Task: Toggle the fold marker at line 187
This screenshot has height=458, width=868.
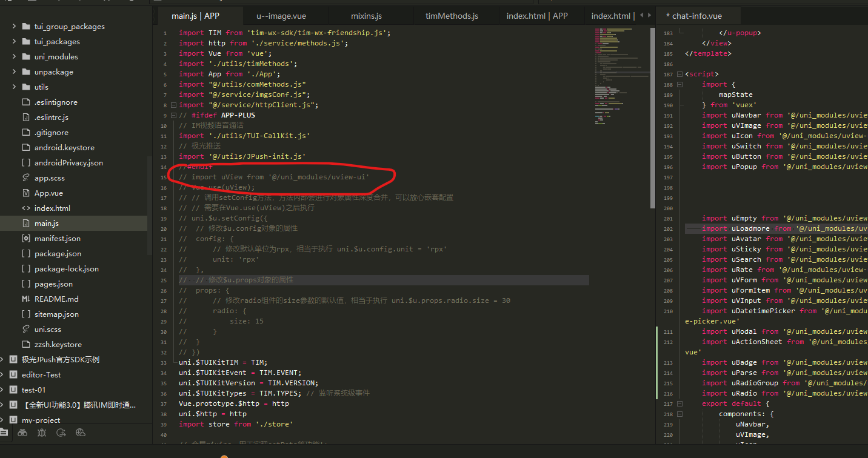Action: [x=680, y=75]
